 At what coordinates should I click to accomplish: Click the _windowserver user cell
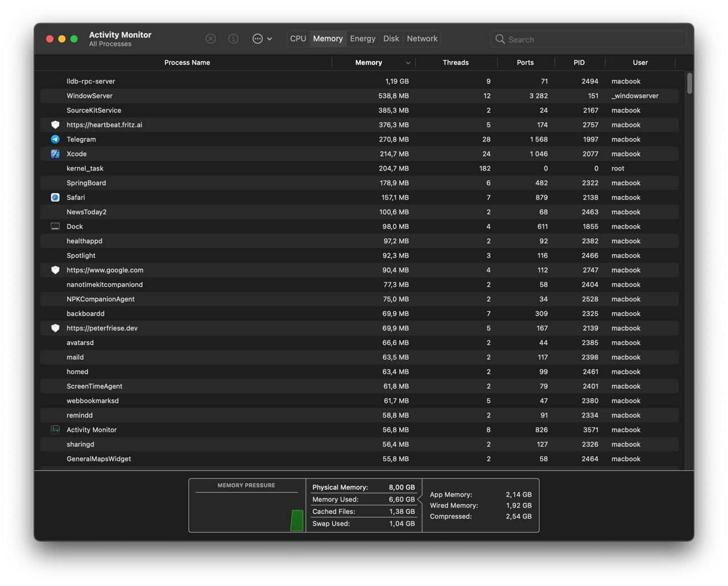[635, 96]
